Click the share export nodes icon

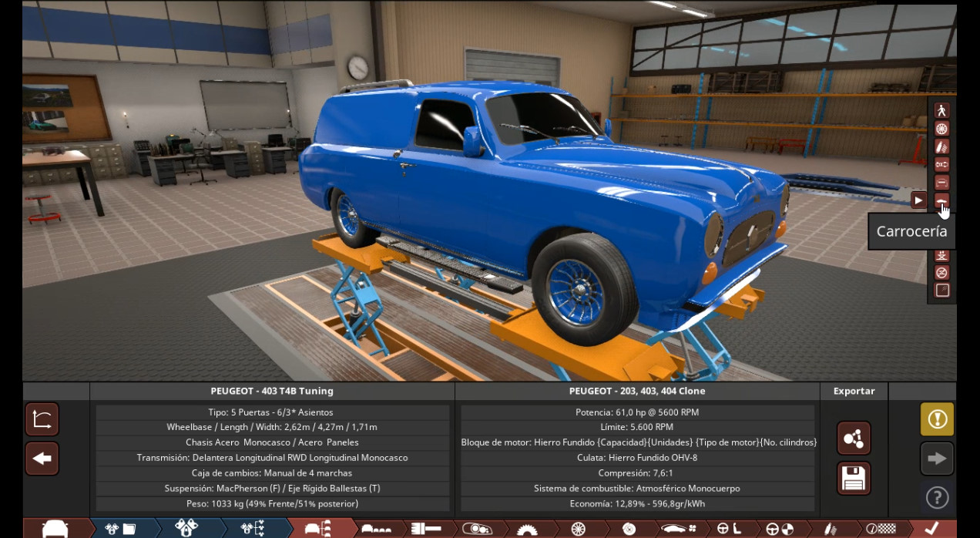click(x=854, y=439)
